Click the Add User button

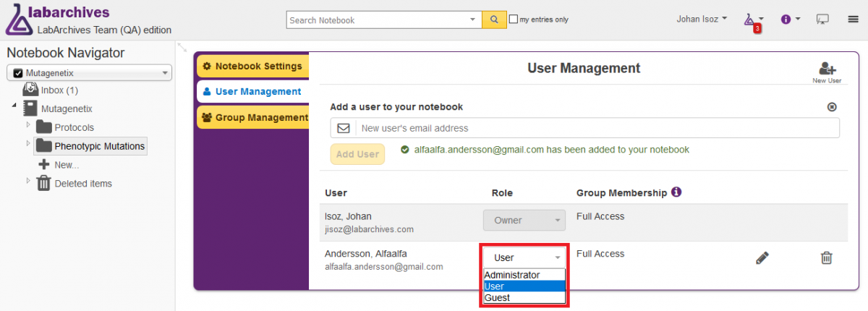[x=357, y=154]
